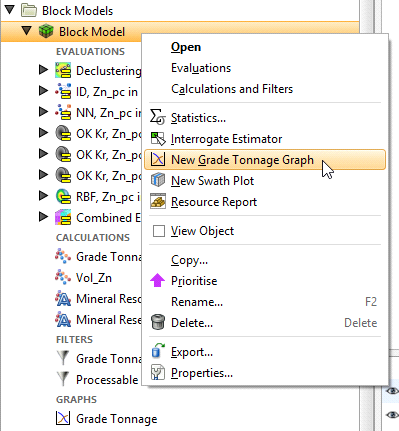Click the first Mineral Resource category icon

(x=63, y=299)
